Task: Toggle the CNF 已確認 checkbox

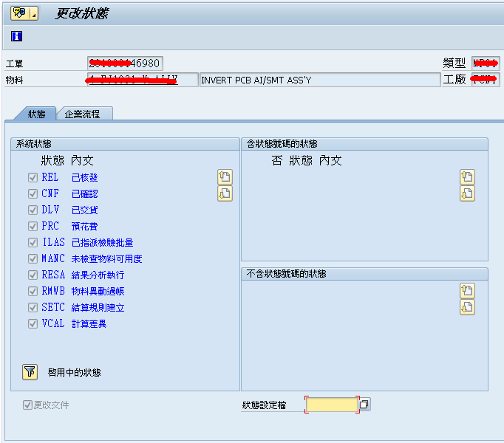Action: 33,193
